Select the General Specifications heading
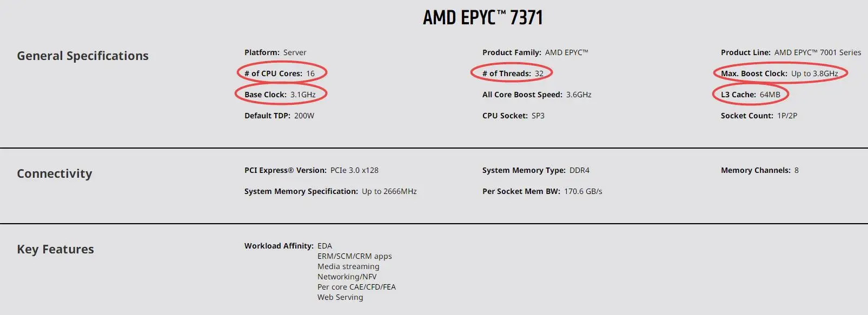The image size is (868, 315). (83, 56)
